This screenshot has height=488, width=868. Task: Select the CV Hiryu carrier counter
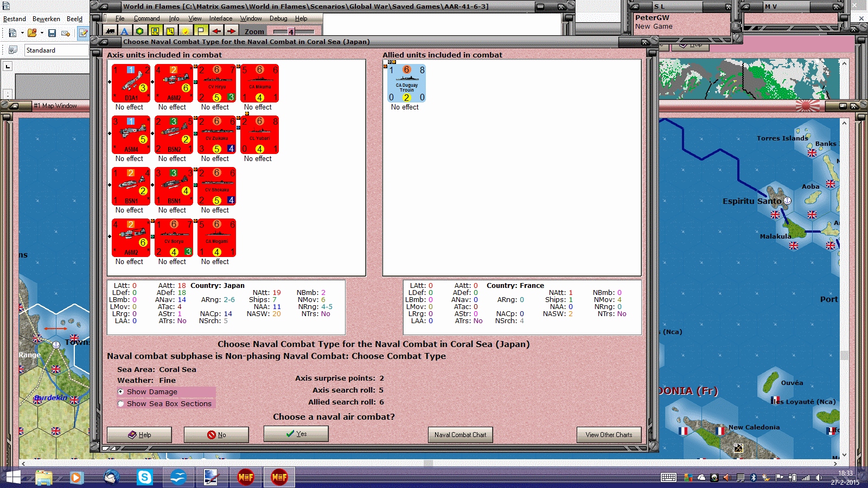(x=216, y=83)
